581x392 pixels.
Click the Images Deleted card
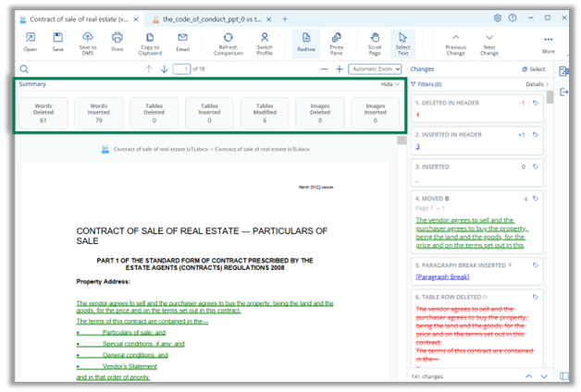point(320,113)
